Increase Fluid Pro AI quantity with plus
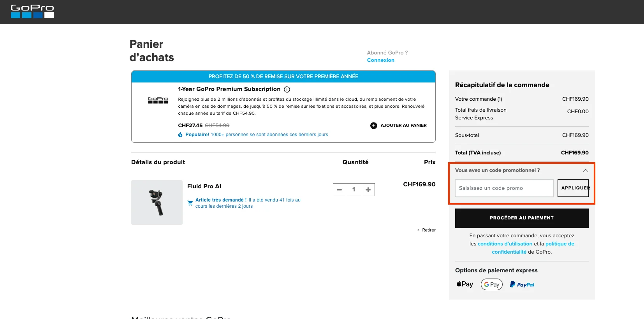 [x=368, y=189]
